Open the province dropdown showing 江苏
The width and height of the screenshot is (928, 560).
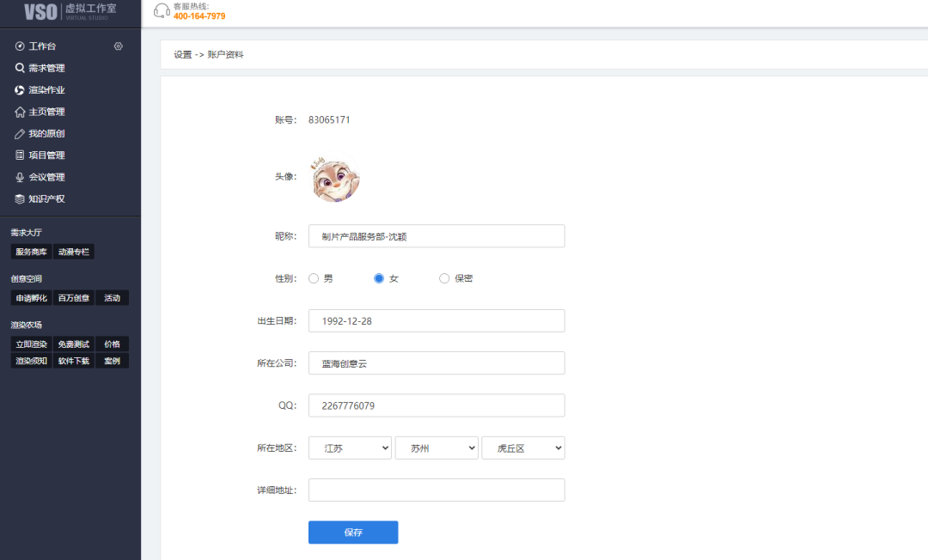pos(350,448)
